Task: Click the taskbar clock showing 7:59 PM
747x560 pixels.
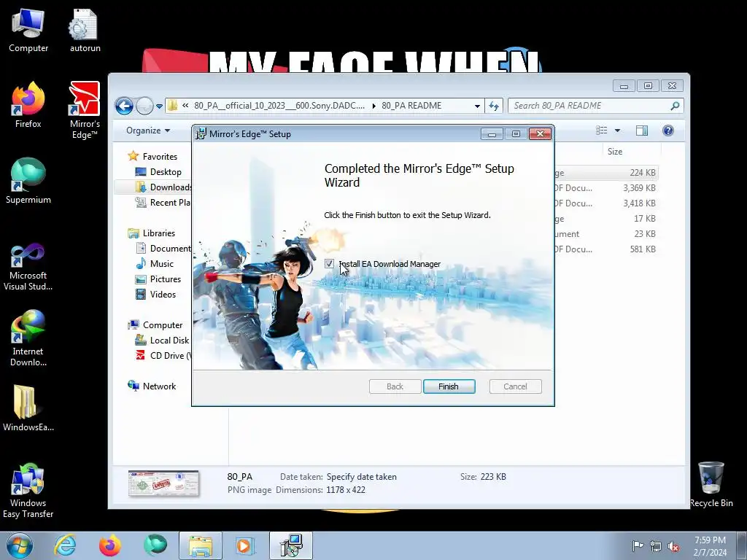Action: coord(710,546)
